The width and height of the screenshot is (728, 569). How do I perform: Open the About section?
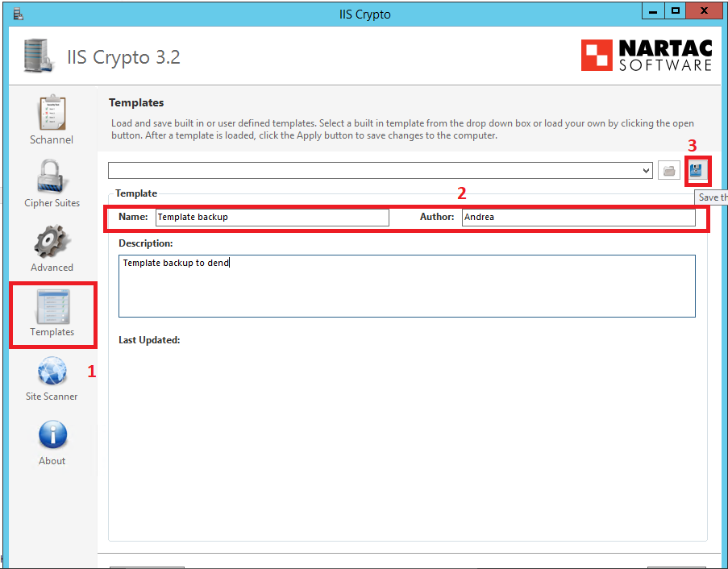coord(52,442)
